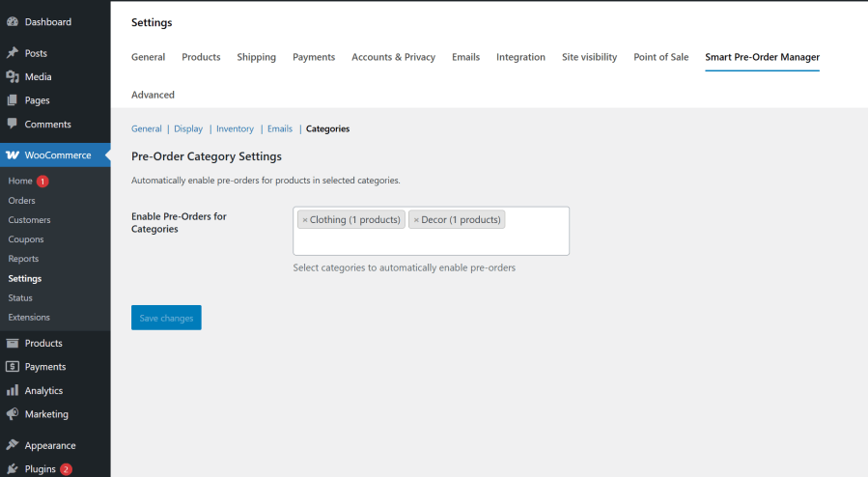
Task: Click the Marketing megaphone icon
Action: [13, 414]
